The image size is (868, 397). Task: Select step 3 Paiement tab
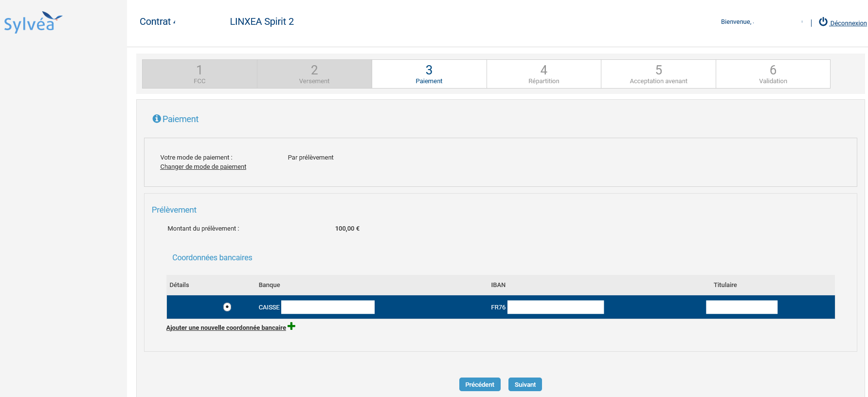[x=429, y=74]
